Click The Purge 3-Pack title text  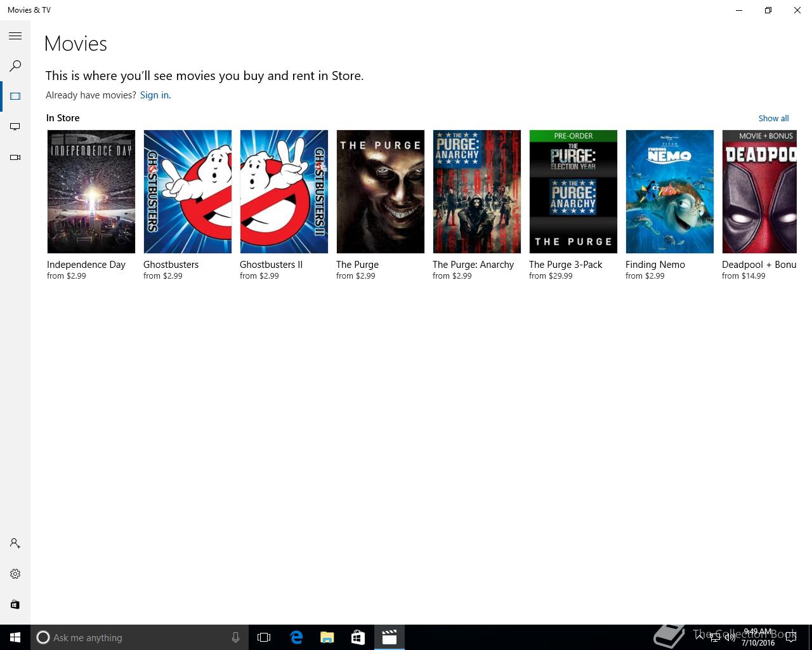(566, 265)
